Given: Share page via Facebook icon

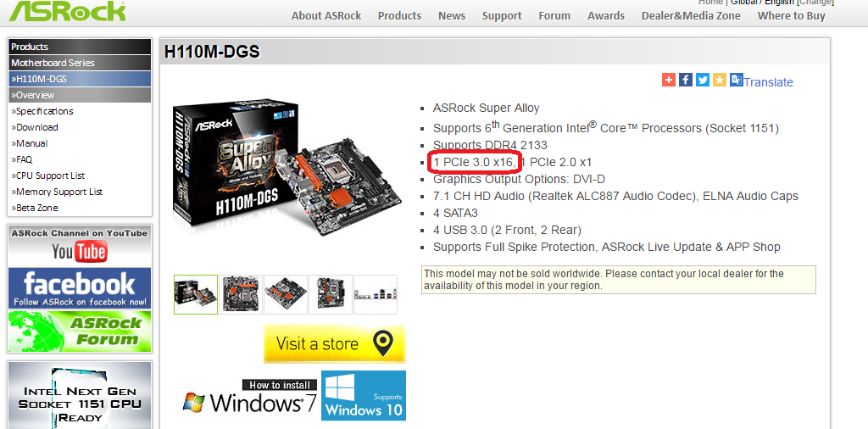Looking at the screenshot, I should [685, 80].
